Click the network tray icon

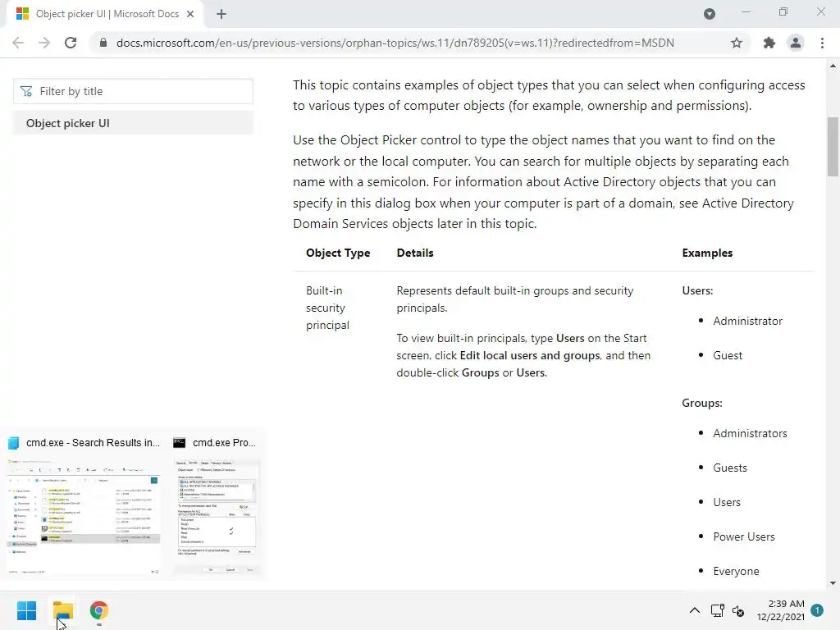[x=717, y=610]
